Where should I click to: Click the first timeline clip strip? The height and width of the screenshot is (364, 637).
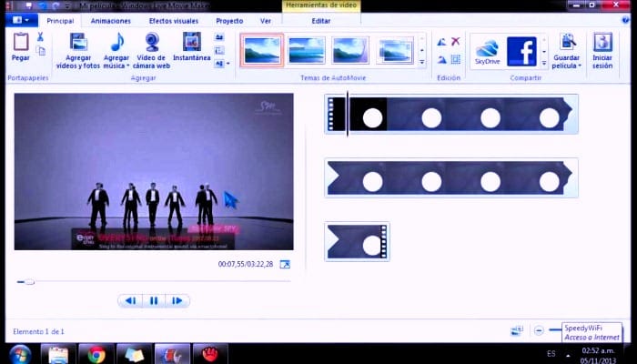[451, 114]
